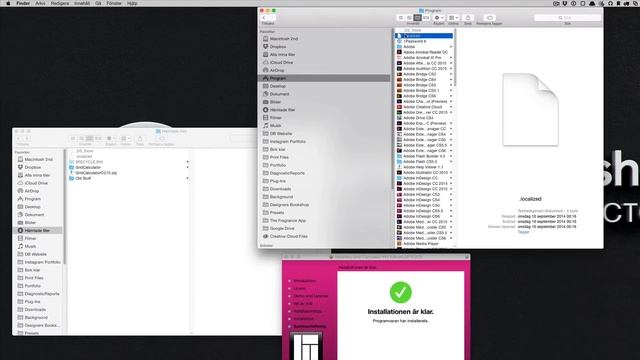640x360 pixels.
Task: Select the highlighted .localized file row
Action: pyautogui.click(x=424, y=36)
